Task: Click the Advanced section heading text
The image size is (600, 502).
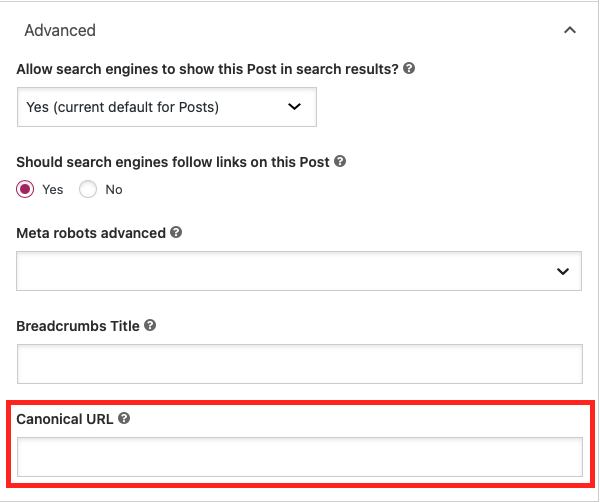Action: click(60, 30)
